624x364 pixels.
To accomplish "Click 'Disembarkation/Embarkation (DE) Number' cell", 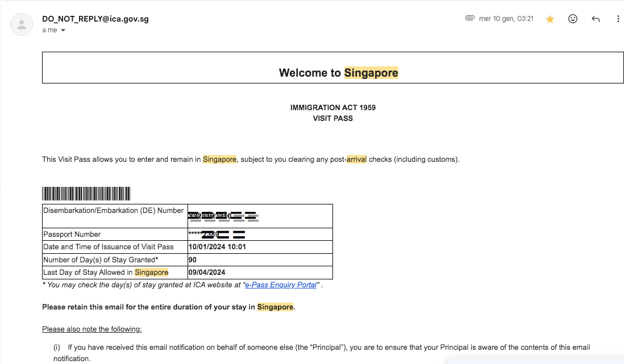I will coord(115,216).
